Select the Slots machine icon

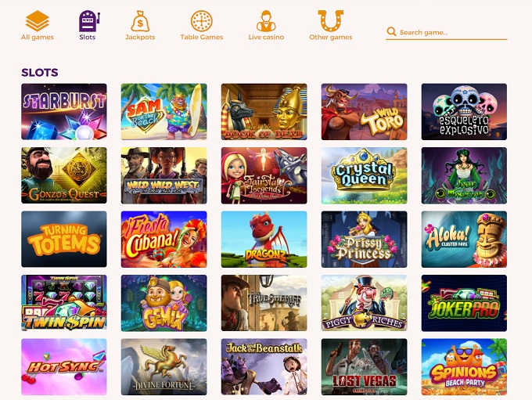(x=89, y=21)
